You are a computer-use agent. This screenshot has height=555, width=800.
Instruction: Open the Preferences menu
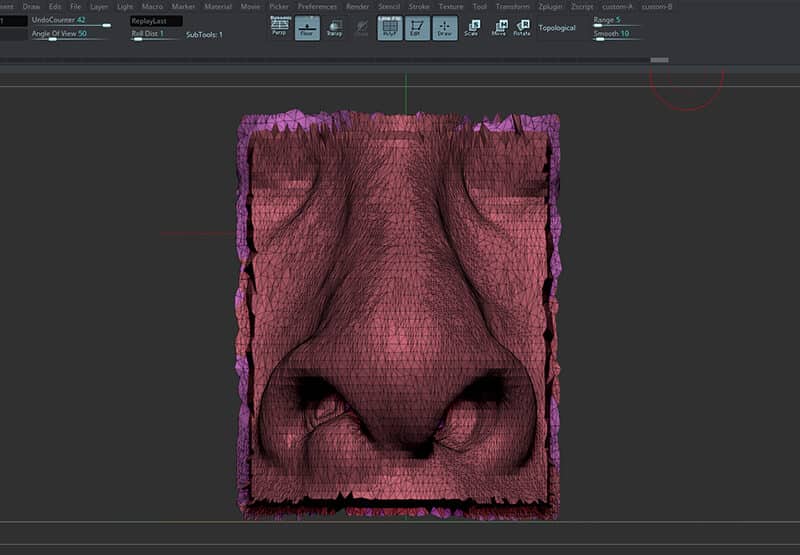pyautogui.click(x=317, y=7)
